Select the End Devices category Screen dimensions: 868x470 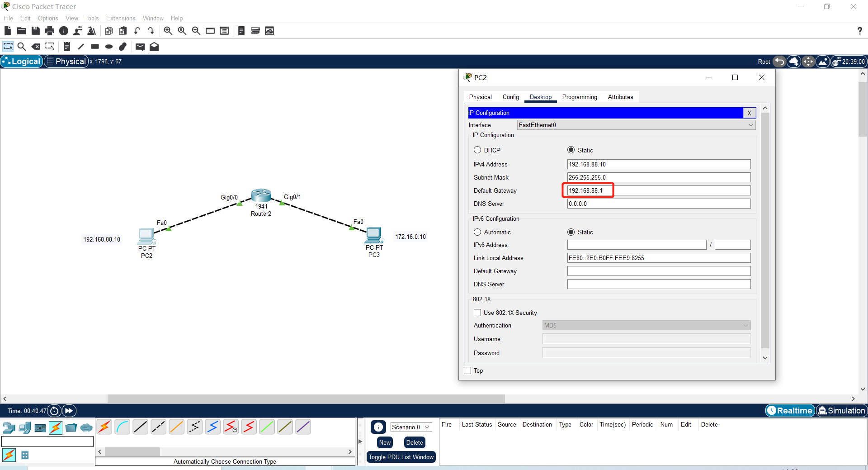(24, 427)
